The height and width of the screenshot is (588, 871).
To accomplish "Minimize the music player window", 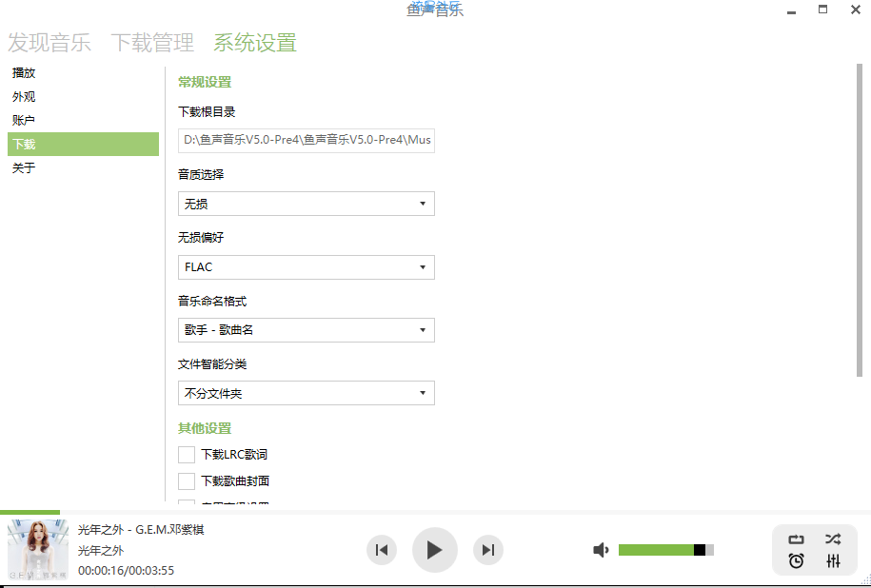I will click(792, 10).
